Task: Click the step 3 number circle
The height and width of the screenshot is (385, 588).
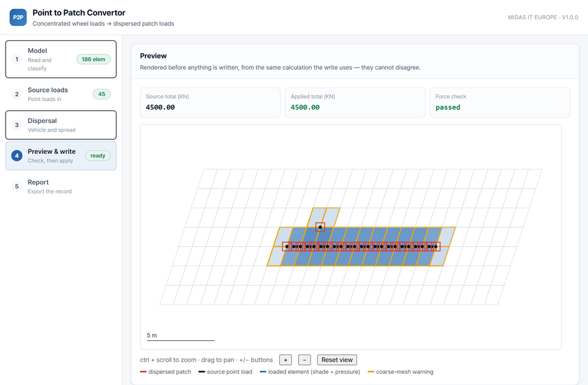Action: click(x=17, y=125)
